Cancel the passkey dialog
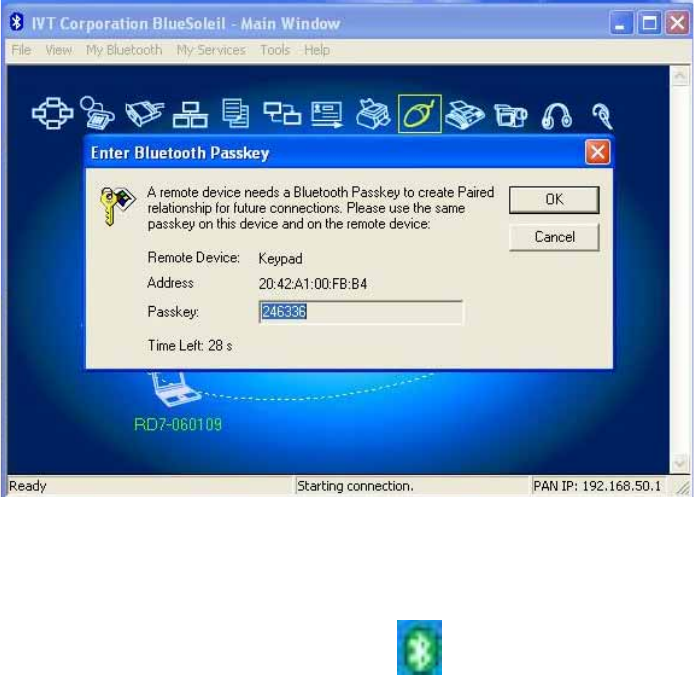Screen dimensions: 694x675 click(554, 237)
